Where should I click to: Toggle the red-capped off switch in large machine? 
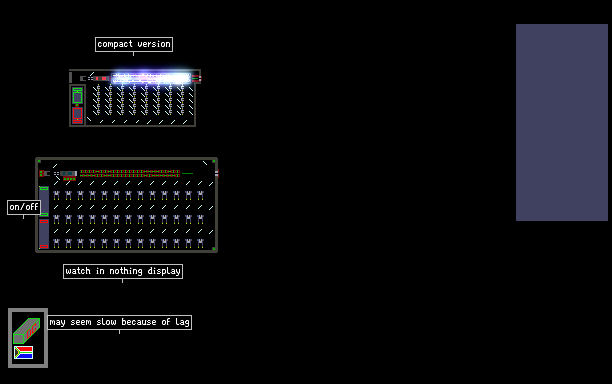[x=44, y=234]
